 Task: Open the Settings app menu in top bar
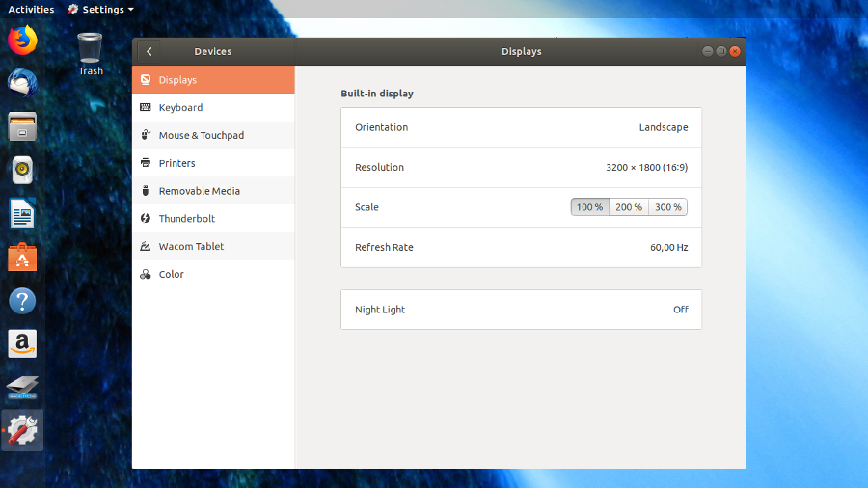pos(101,9)
